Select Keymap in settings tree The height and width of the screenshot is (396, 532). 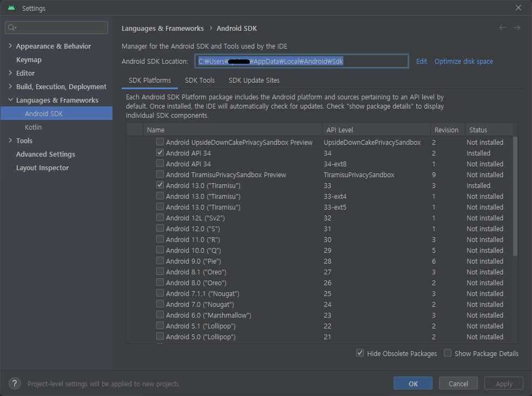point(29,59)
